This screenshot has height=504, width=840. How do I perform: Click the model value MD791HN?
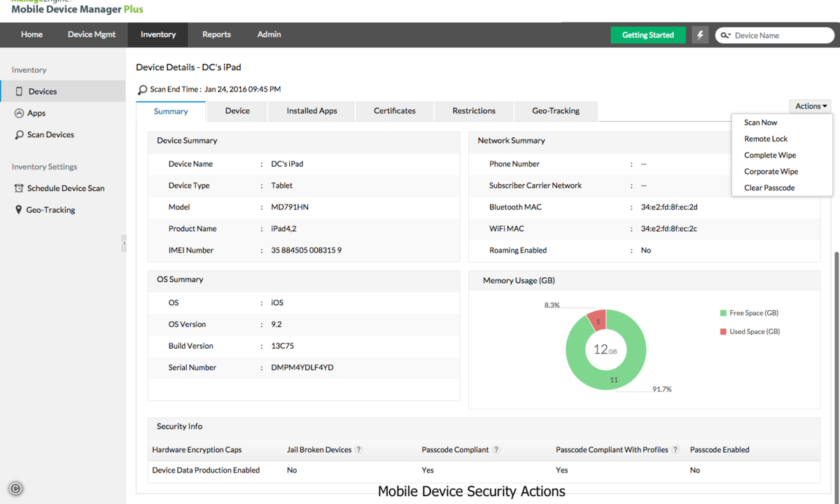click(x=288, y=207)
